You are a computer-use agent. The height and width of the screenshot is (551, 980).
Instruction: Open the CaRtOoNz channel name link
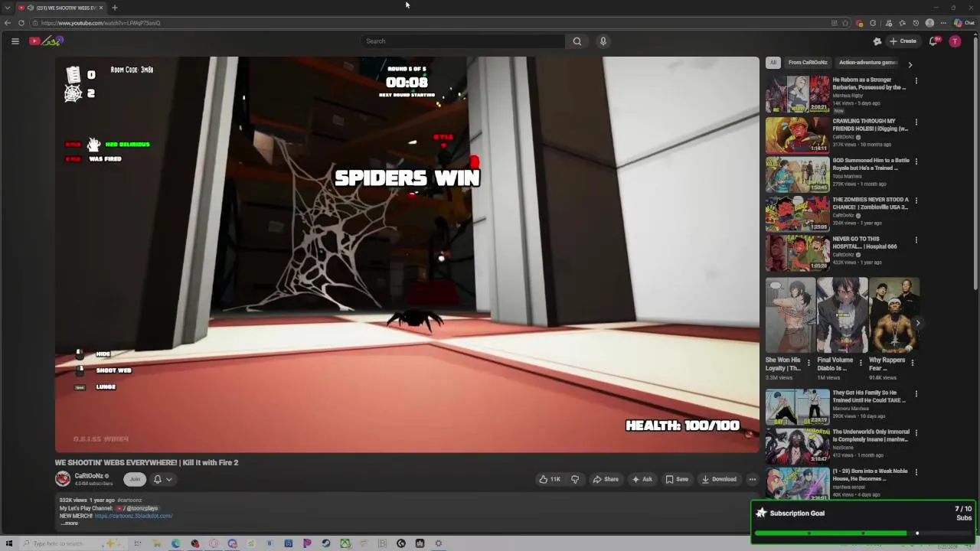[89, 476]
